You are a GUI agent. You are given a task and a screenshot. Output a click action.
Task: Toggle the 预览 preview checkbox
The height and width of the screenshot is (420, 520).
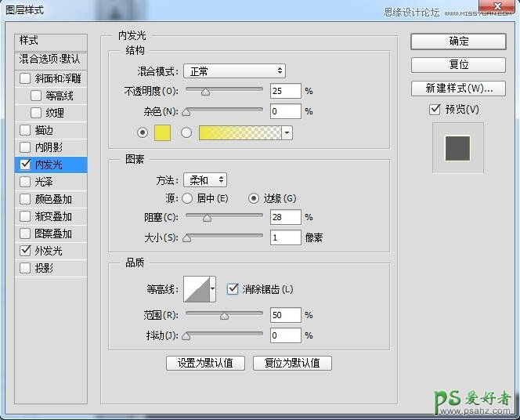pos(435,110)
